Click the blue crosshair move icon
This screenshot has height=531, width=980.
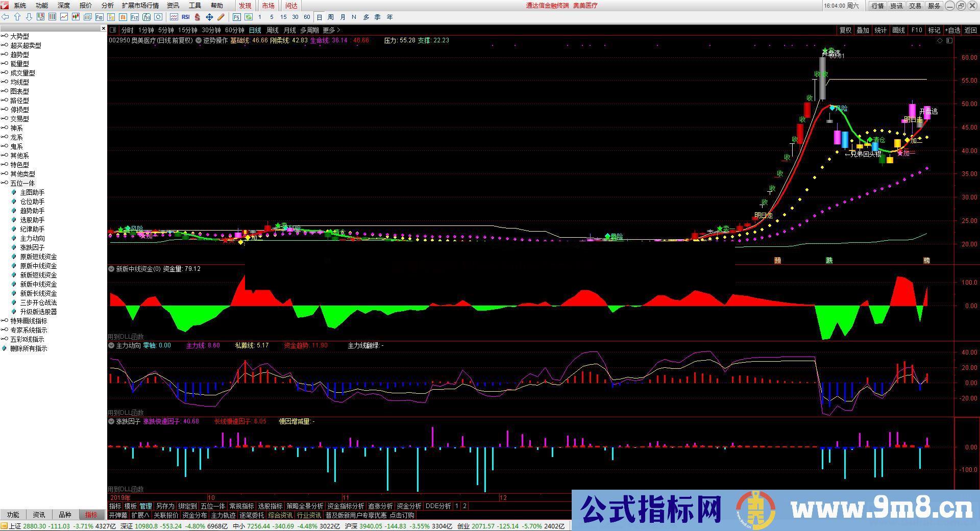209,17
